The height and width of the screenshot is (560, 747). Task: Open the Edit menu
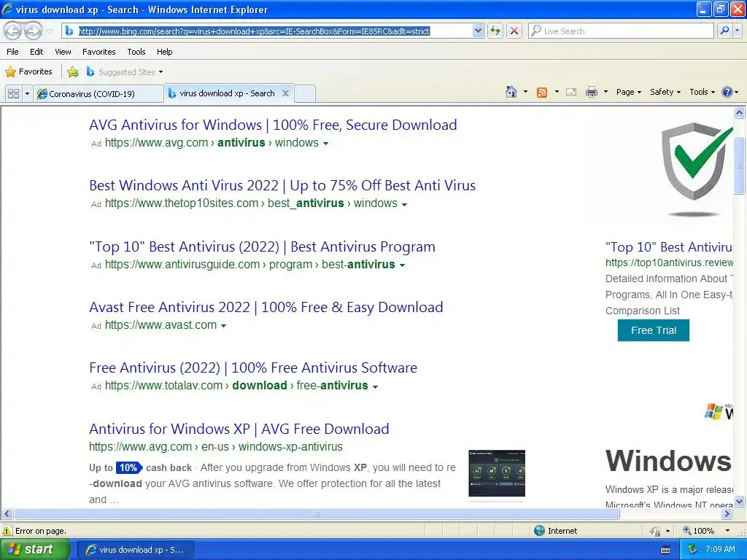click(x=36, y=52)
